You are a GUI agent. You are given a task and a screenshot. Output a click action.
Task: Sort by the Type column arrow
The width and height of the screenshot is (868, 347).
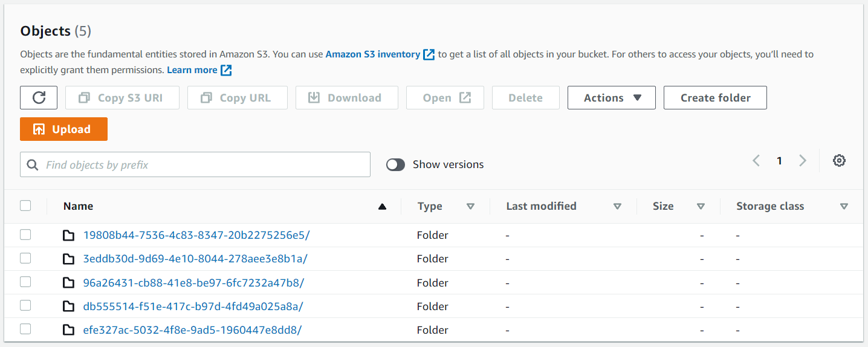pos(470,207)
